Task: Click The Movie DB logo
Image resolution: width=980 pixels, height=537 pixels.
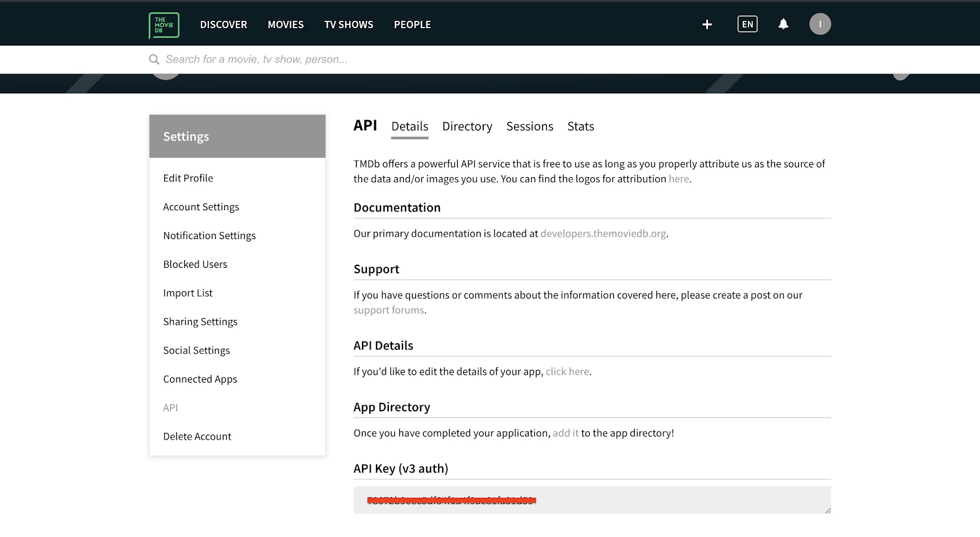Action: pyautogui.click(x=164, y=25)
